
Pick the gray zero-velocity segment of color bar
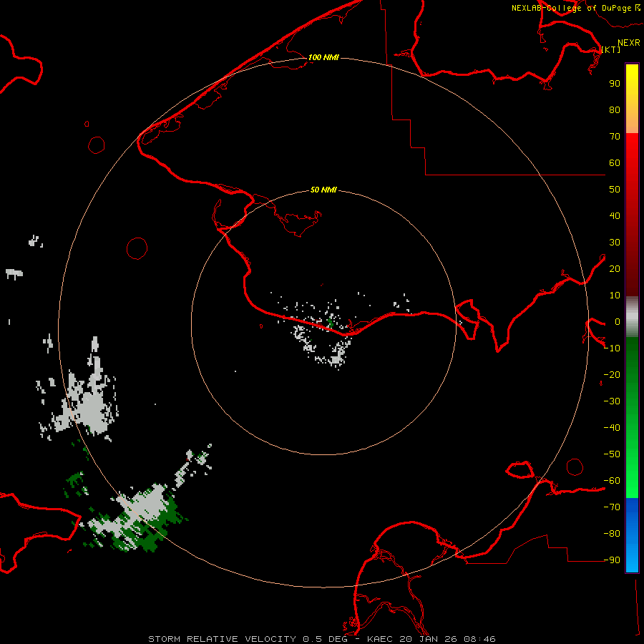(x=632, y=317)
